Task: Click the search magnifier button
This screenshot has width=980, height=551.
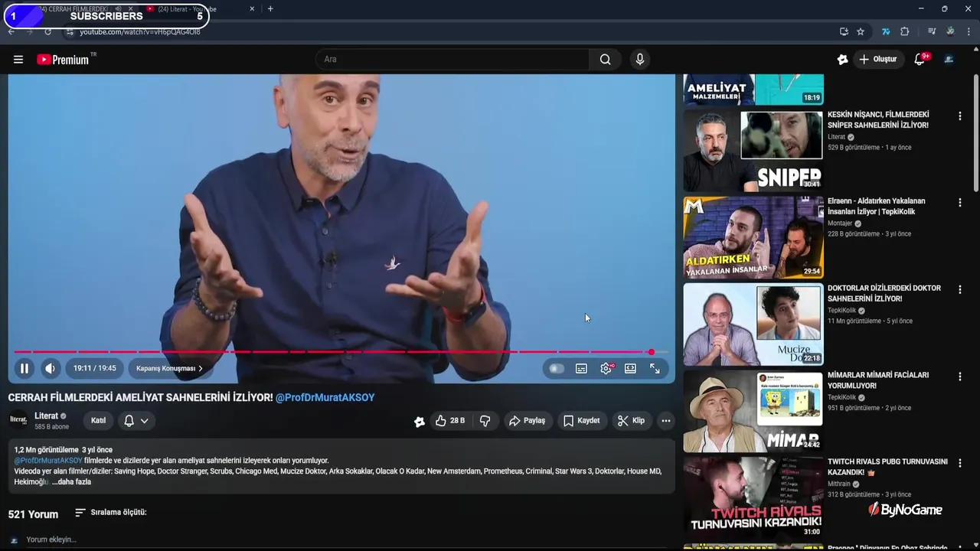Action: tap(605, 59)
